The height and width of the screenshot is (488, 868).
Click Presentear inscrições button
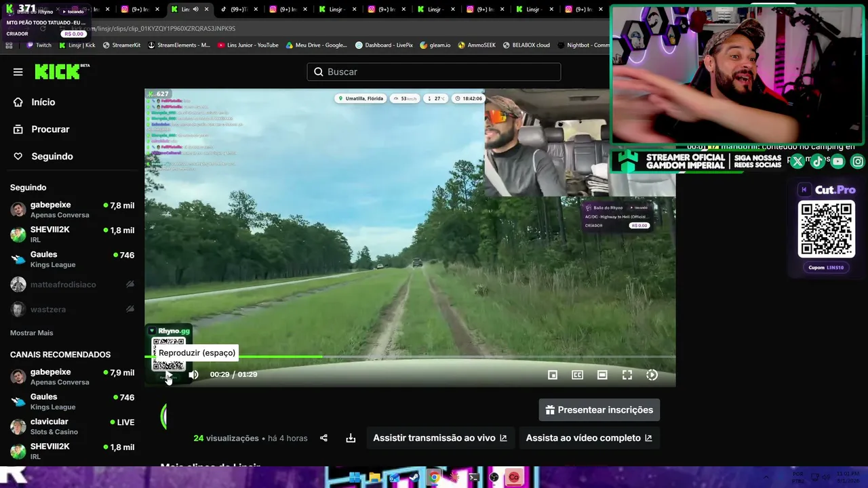[x=599, y=410]
